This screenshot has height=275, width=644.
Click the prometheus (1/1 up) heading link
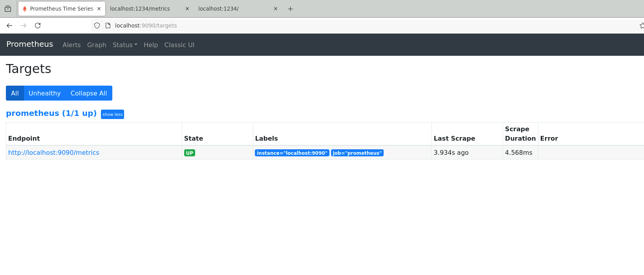(51, 114)
